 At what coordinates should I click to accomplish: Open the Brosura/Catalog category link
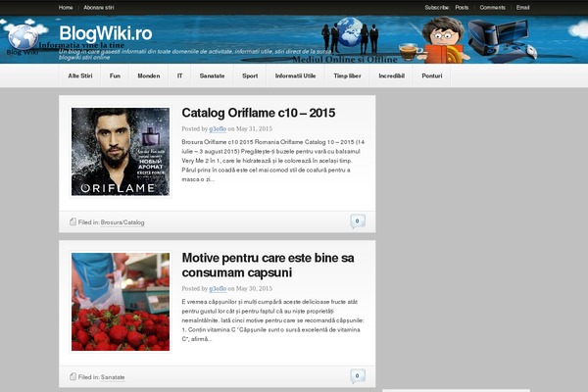click(122, 222)
